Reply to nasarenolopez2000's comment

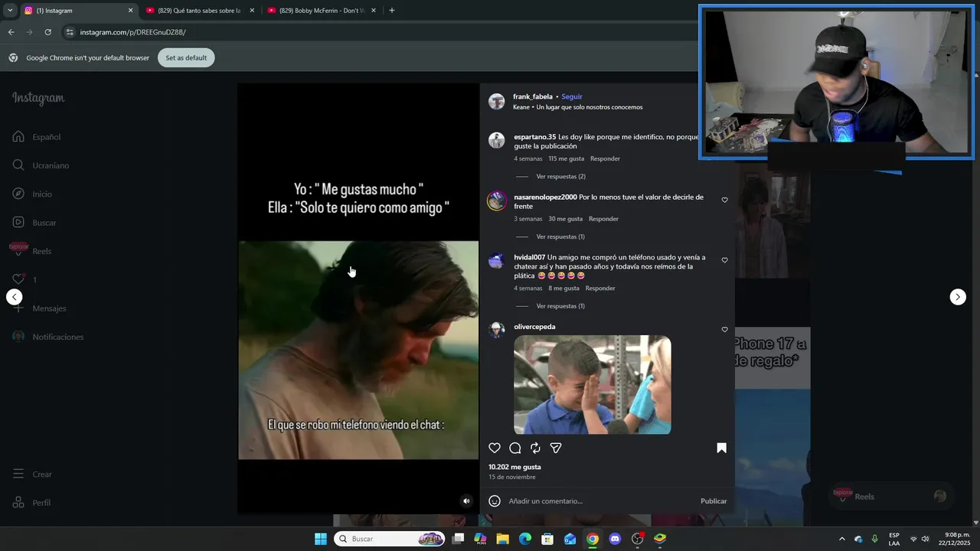pos(603,219)
